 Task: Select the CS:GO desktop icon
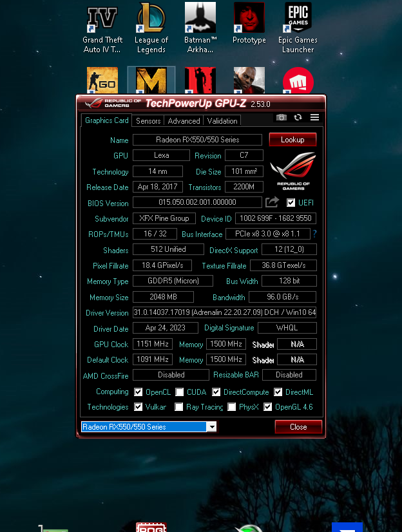coord(102,81)
